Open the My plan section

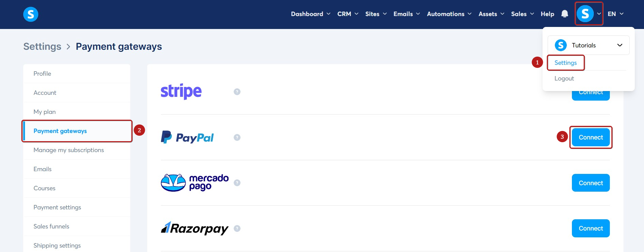click(77, 112)
